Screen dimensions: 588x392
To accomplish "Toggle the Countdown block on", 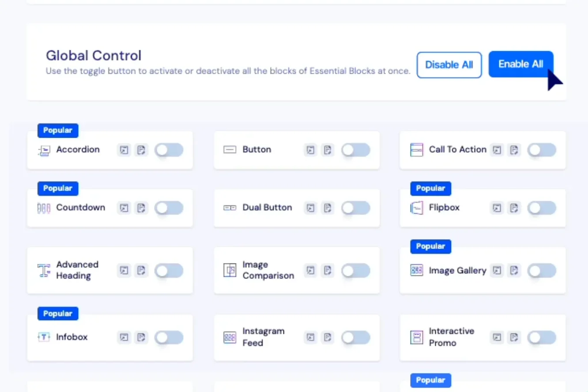I will (169, 208).
